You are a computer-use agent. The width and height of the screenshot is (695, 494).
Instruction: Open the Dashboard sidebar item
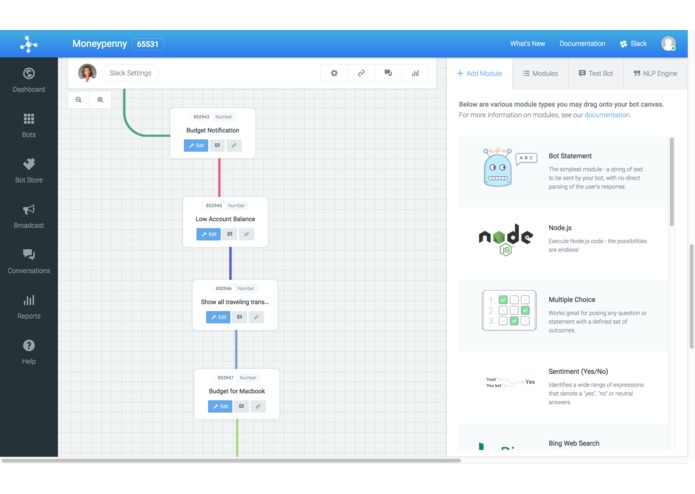29,80
